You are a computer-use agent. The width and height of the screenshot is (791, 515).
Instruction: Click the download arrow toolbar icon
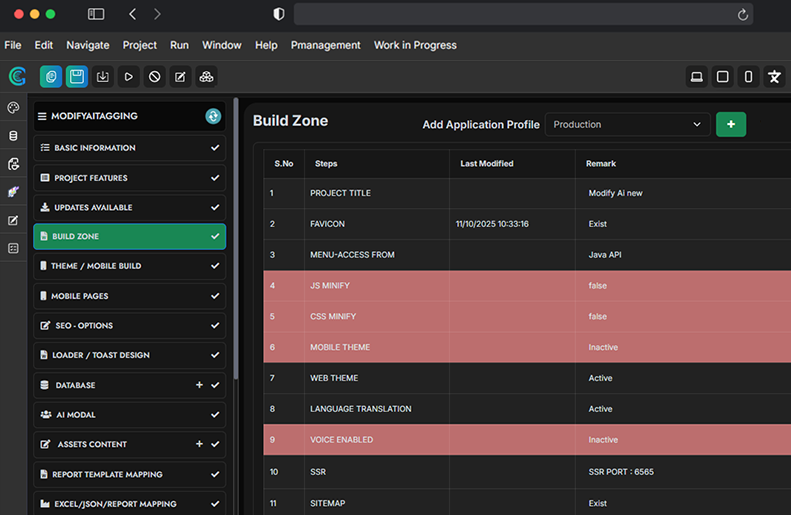click(x=102, y=77)
